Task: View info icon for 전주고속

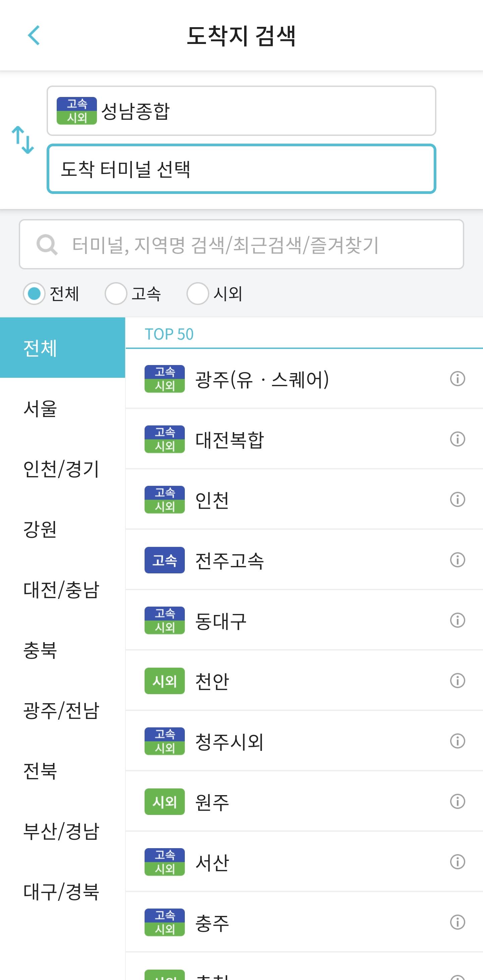Action: pos(457,560)
